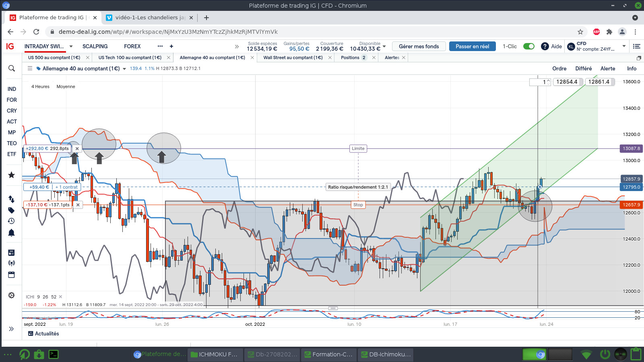Open the CFD account selector dropdown
Viewport: 644px width, 362px height.
(x=624, y=46)
